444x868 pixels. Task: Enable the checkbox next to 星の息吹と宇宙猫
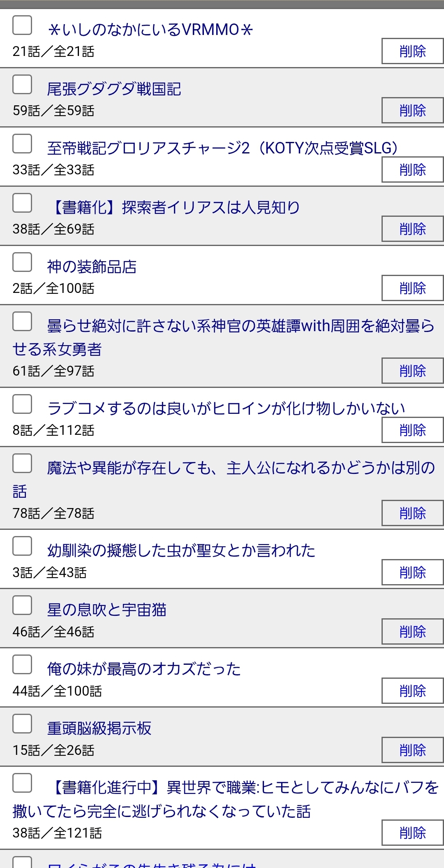click(22, 606)
